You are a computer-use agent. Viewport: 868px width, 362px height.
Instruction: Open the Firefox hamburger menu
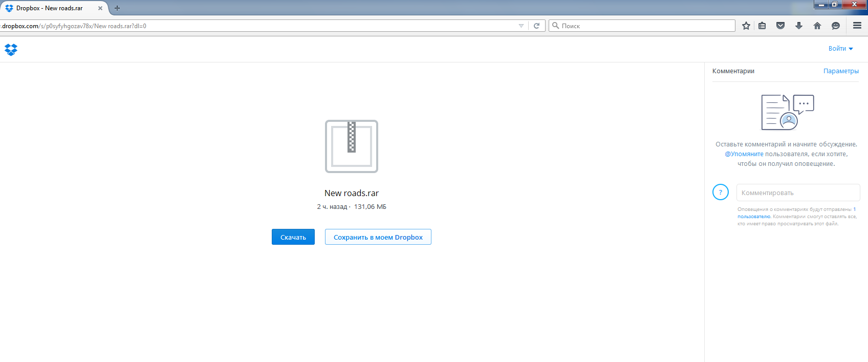[857, 26]
